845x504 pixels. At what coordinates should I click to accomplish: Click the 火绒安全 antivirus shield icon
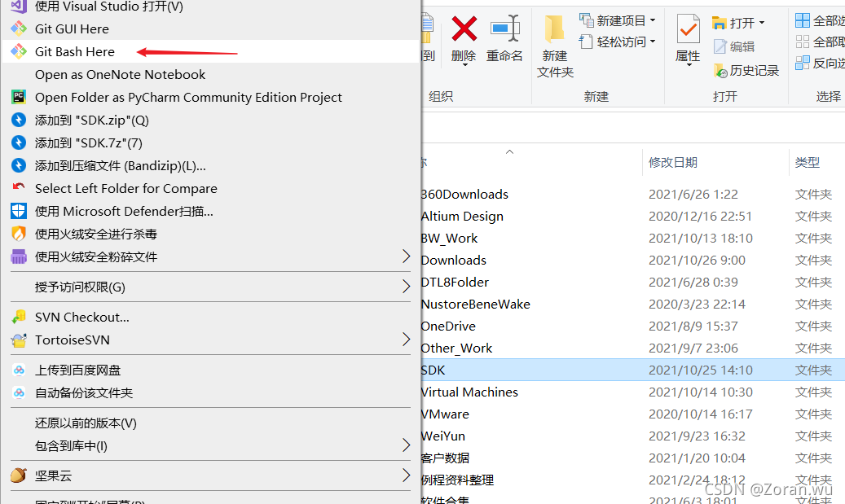point(19,234)
